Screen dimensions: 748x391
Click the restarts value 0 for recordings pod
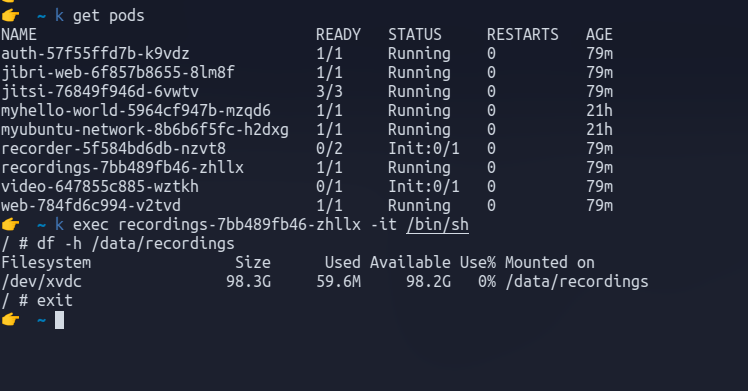491,167
